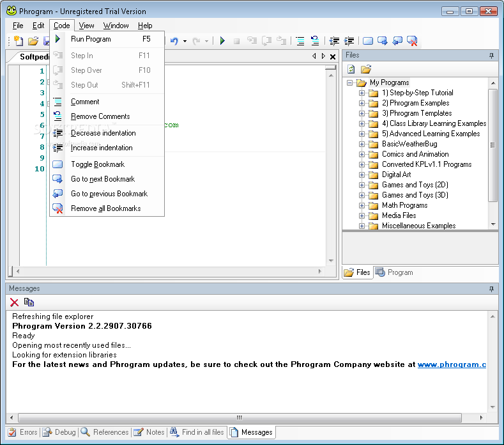Switch to the Find in all files tab

coord(197,432)
